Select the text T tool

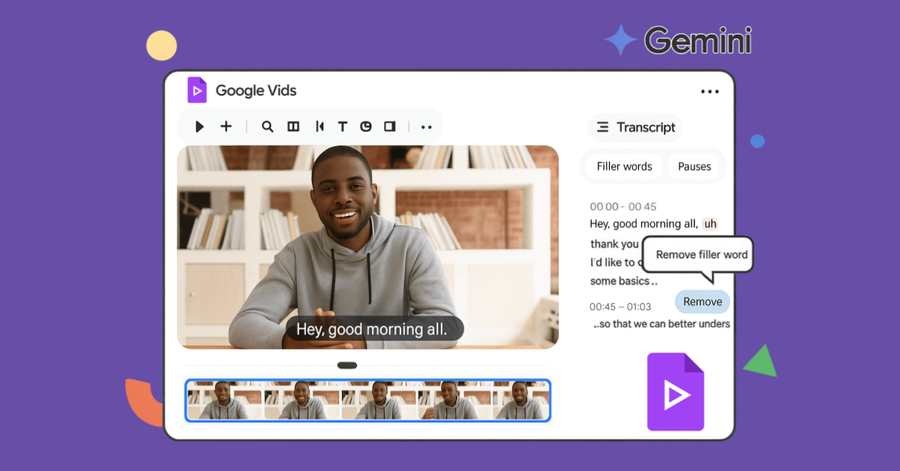click(343, 127)
